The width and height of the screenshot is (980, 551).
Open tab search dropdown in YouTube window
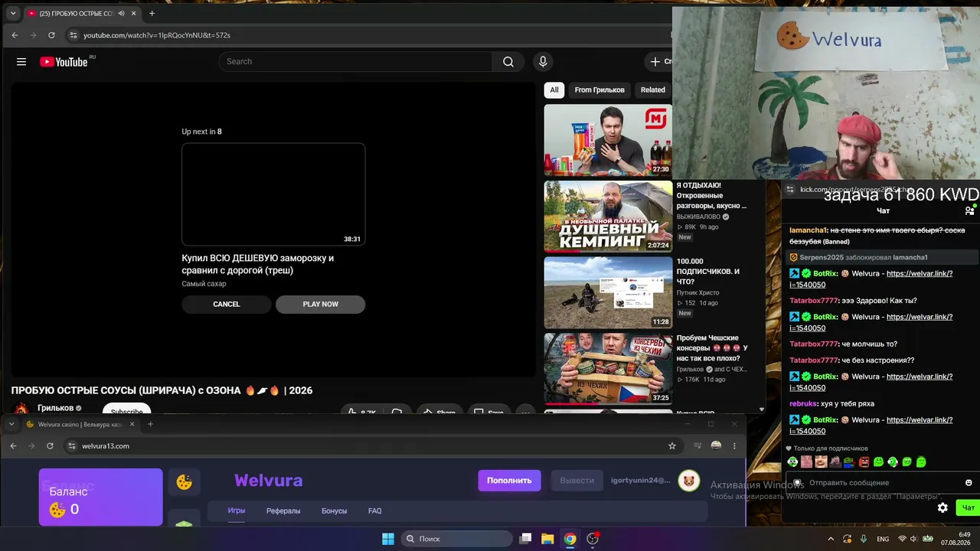(x=13, y=14)
